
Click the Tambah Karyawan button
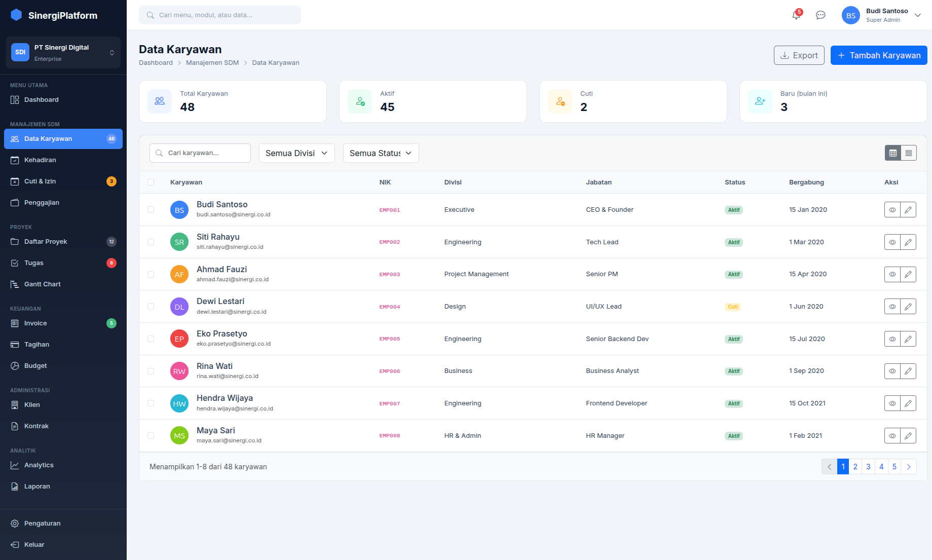[878, 55]
